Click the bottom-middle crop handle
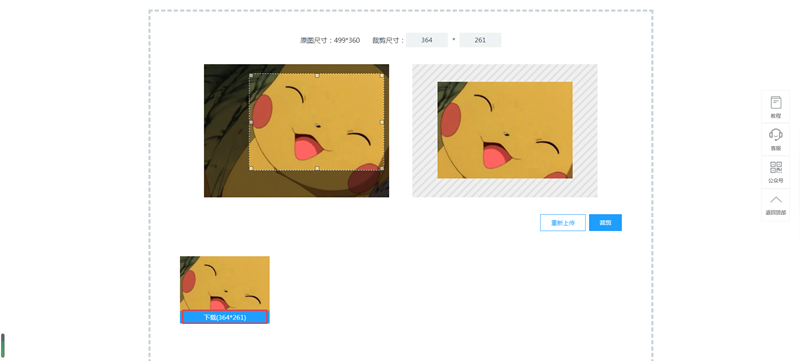This screenshot has width=800, height=361. click(317, 168)
